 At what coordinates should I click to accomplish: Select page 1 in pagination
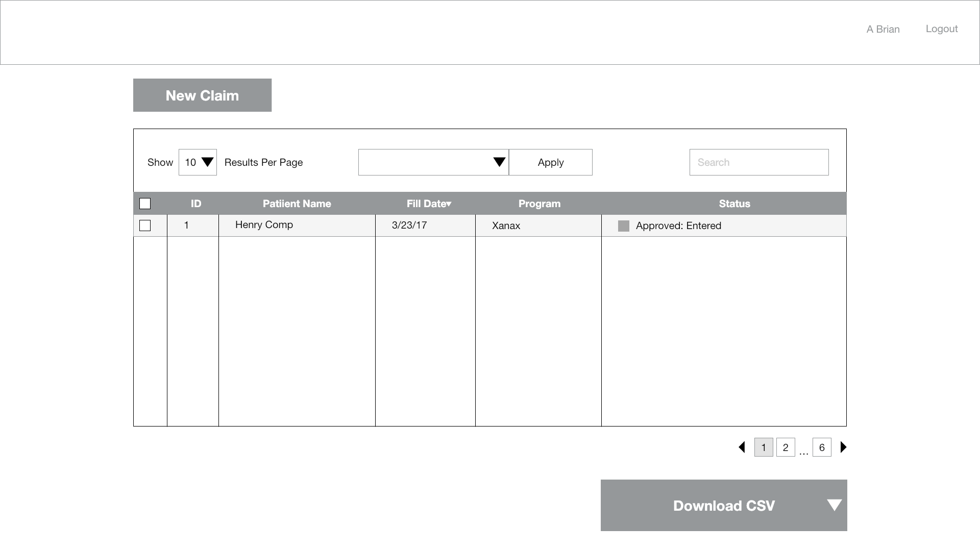[x=763, y=447]
